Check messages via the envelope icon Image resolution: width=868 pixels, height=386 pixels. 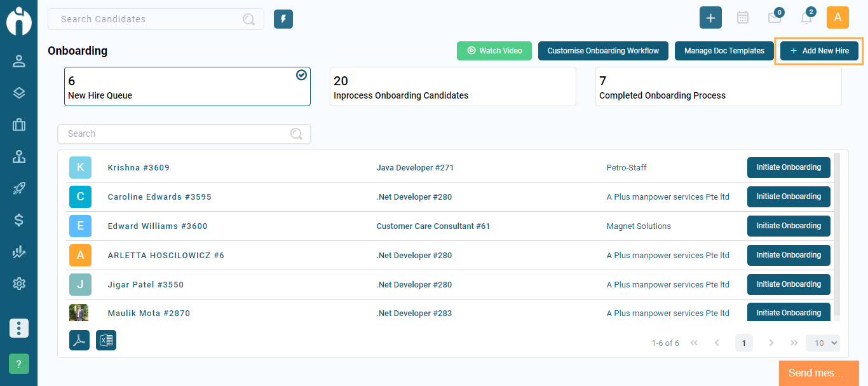coord(774,17)
